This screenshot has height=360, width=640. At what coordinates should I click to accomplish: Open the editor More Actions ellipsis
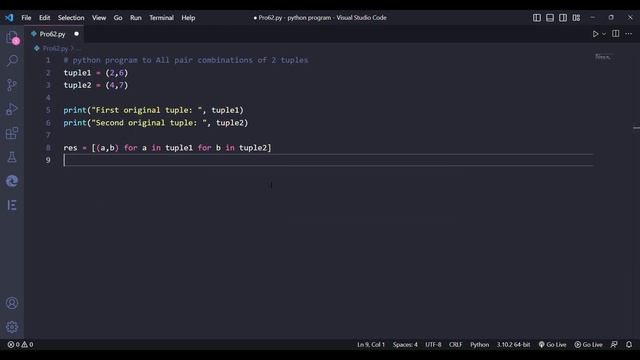[x=629, y=34]
